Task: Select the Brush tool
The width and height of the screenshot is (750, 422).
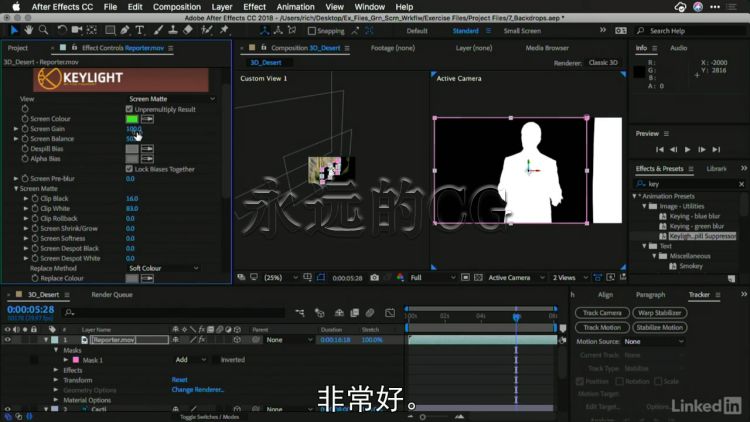Action: 158,31
